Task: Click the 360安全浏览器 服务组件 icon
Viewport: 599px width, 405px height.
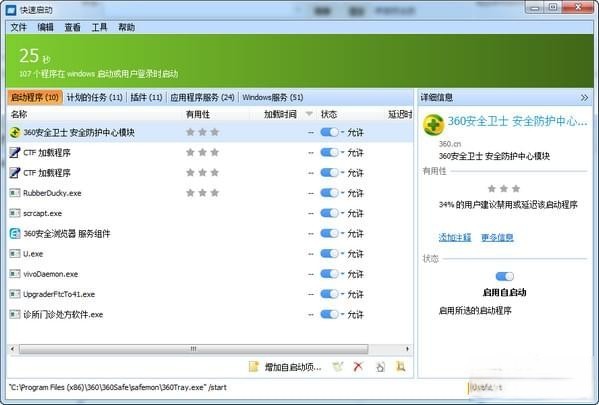Action: click(x=15, y=233)
